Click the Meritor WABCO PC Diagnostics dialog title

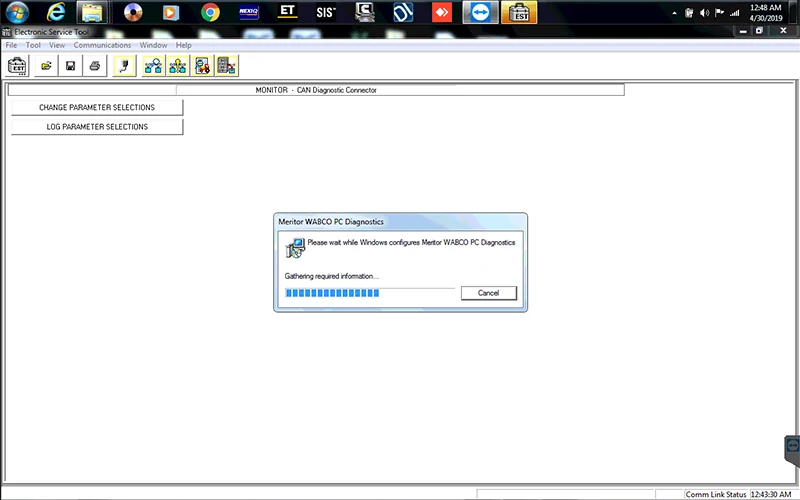(331, 222)
